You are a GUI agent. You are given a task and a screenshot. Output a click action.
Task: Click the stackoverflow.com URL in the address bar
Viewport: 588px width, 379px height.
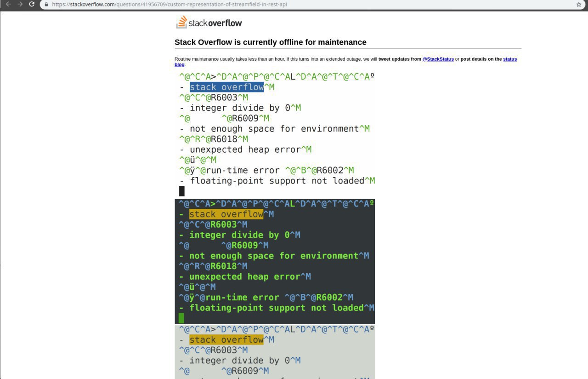pos(170,4)
